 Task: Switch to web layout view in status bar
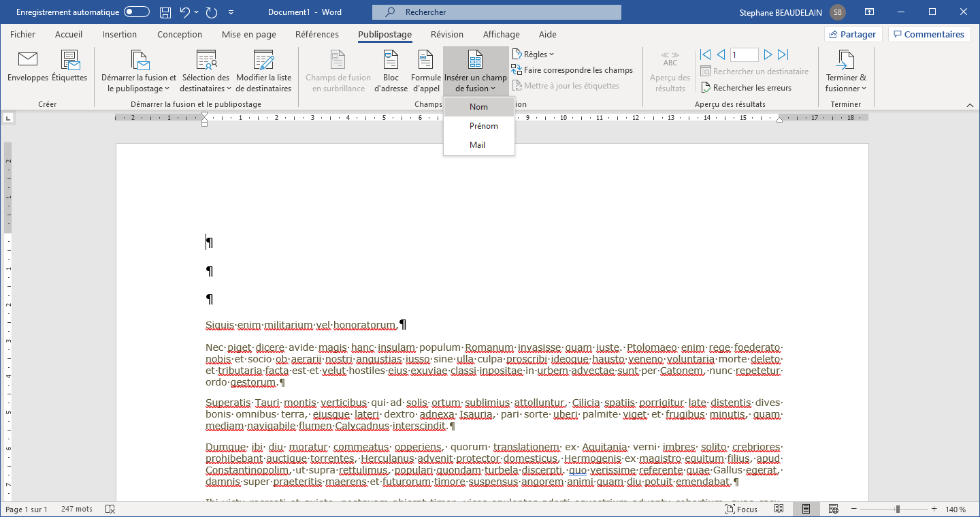(x=833, y=510)
